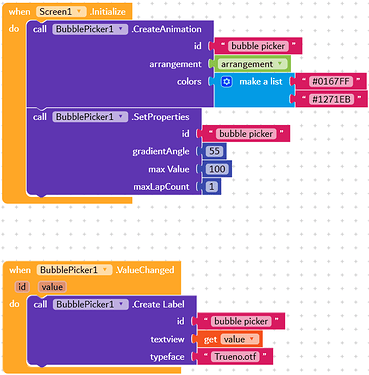Expand the green arrangement dropdown block

point(252,64)
